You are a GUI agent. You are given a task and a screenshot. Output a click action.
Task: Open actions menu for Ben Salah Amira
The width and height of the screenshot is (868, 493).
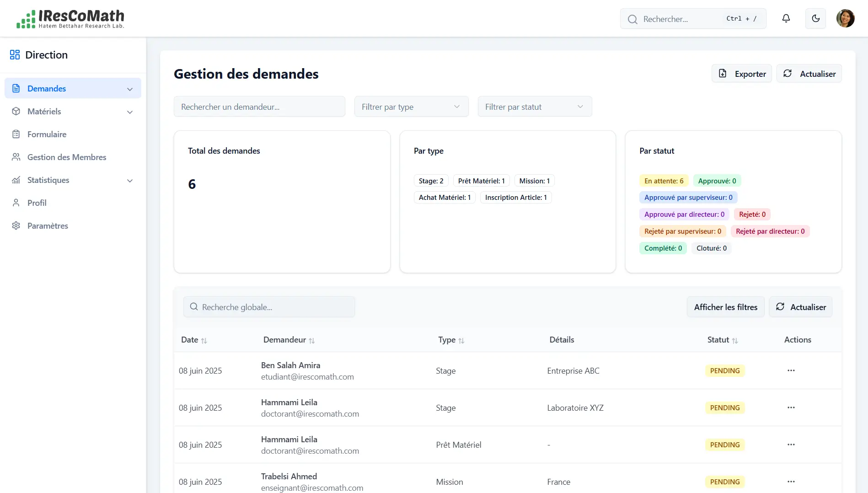[x=791, y=370]
